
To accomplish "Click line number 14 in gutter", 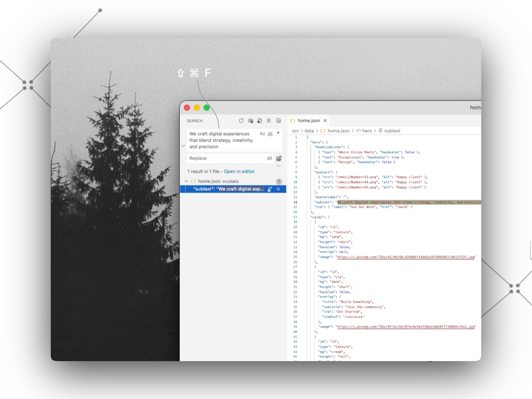I will [295, 202].
